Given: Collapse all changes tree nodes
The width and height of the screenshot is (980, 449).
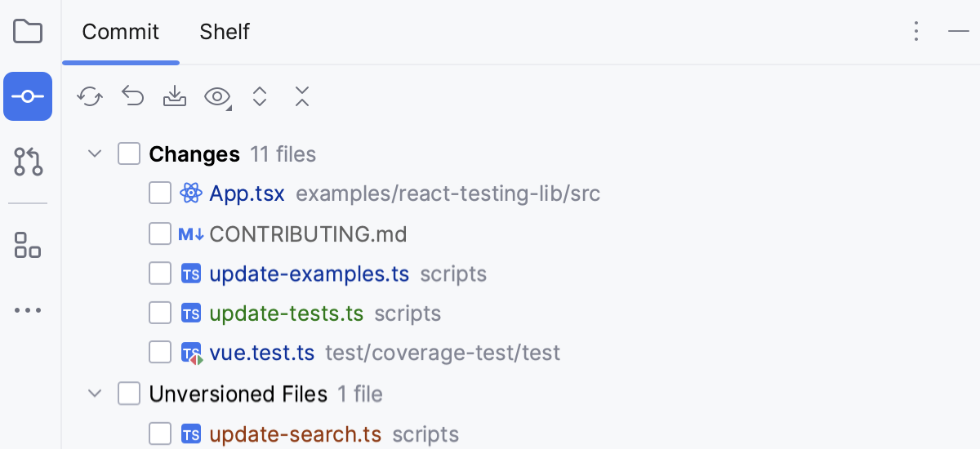Looking at the screenshot, I should click(x=302, y=96).
